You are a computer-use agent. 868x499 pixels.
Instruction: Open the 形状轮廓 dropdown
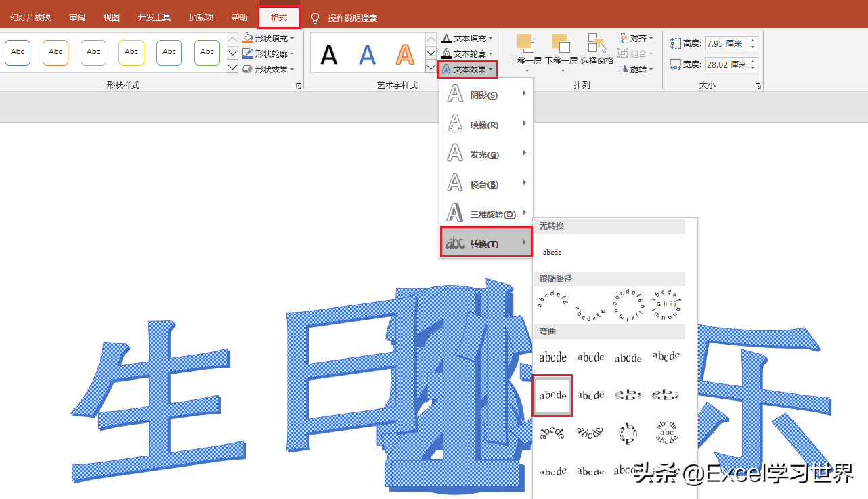click(x=269, y=53)
